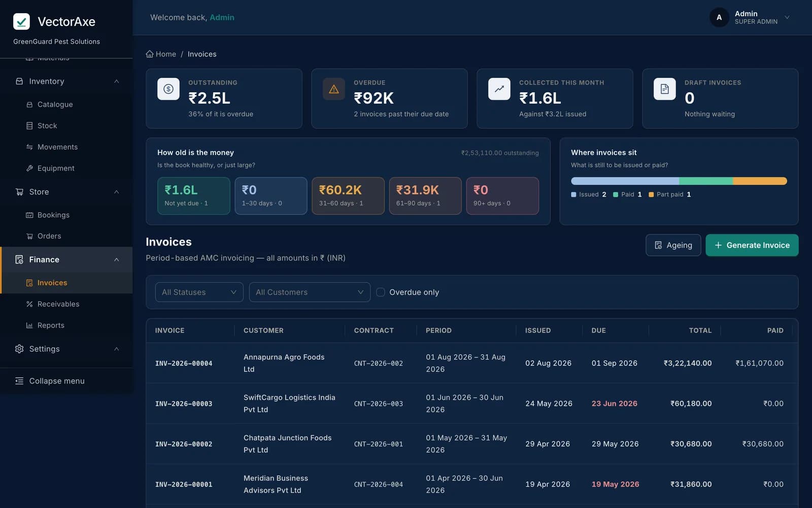812x508 pixels.
Task: Click the Inventory box icon in sidebar
Action: (19, 81)
